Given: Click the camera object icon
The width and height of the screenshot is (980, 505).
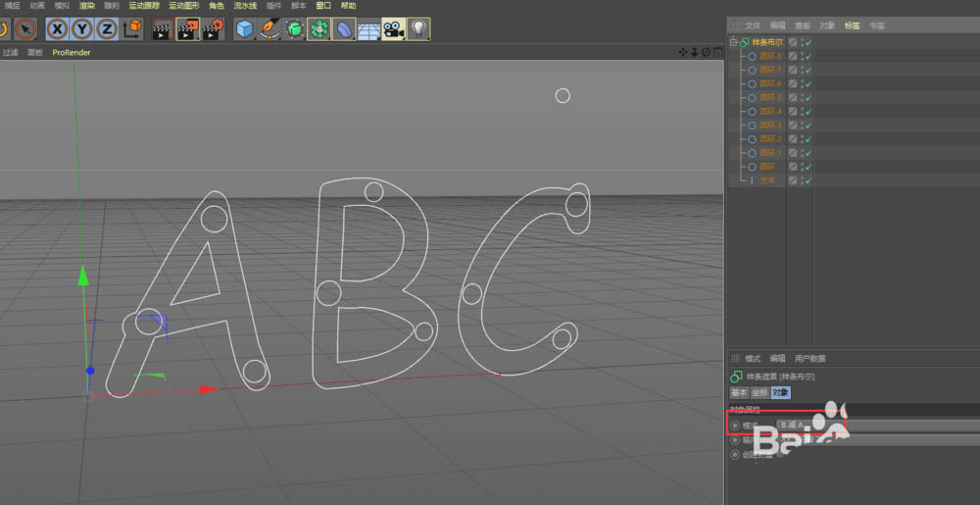Looking at the screenshot, I should tap(394, 29).
